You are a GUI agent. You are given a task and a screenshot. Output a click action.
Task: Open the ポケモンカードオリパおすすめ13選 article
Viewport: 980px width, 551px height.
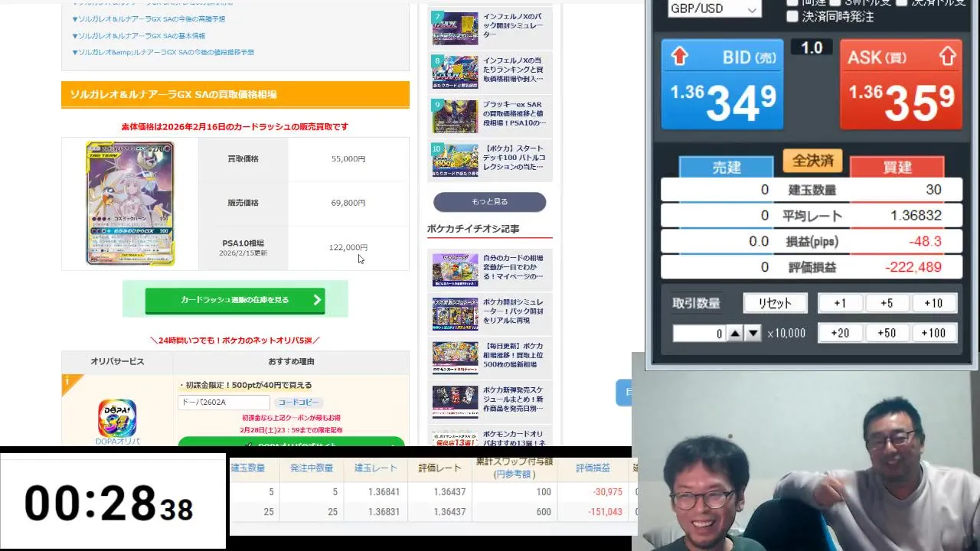pos(490,438)
